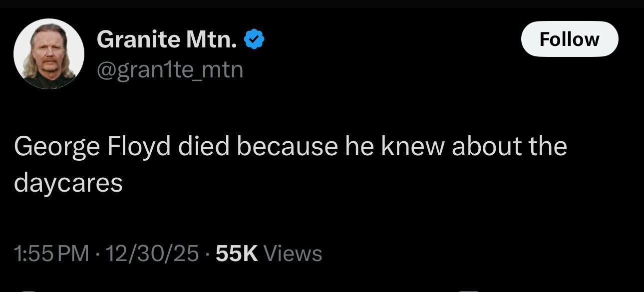This screenshot has height=292, width=644.
Task: Click the blue verified checkmark badge
Action: 254,39
